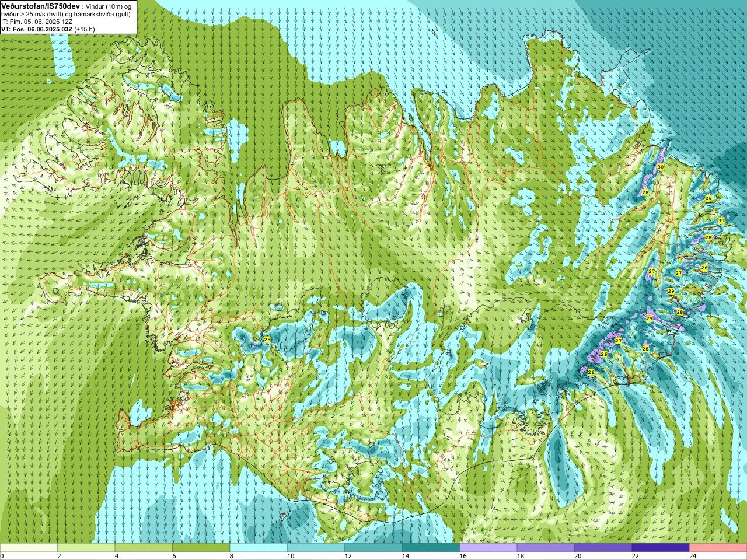Pick the 16–18 m/s lavender legend swatch

(488, 548)
